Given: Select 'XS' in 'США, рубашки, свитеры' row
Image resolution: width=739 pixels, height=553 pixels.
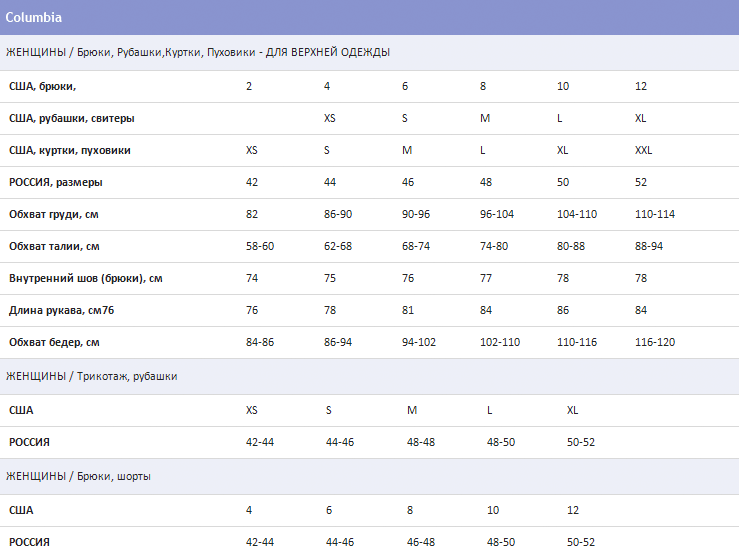Looking at the screenshot, I should point(329,118).
